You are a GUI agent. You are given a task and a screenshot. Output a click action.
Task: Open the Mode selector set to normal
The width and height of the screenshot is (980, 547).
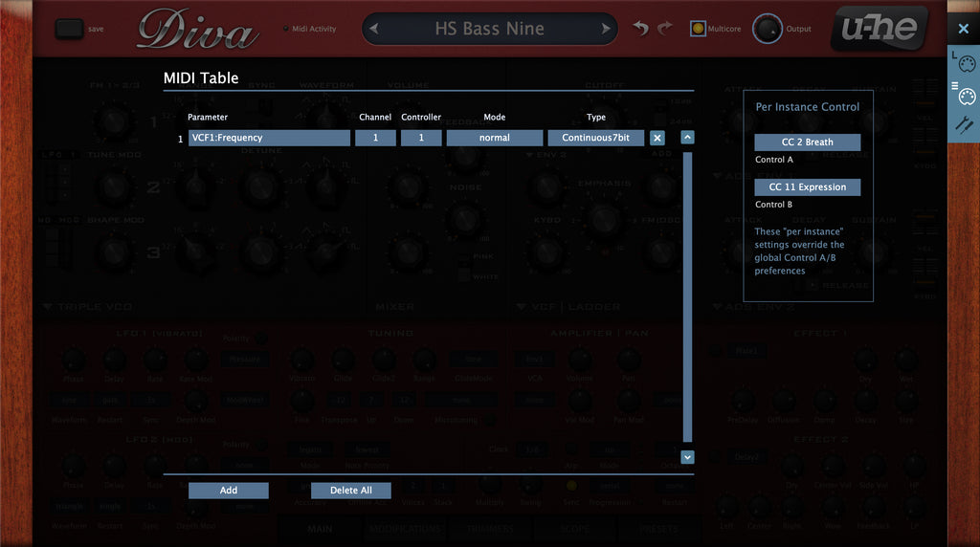[495, 138]
